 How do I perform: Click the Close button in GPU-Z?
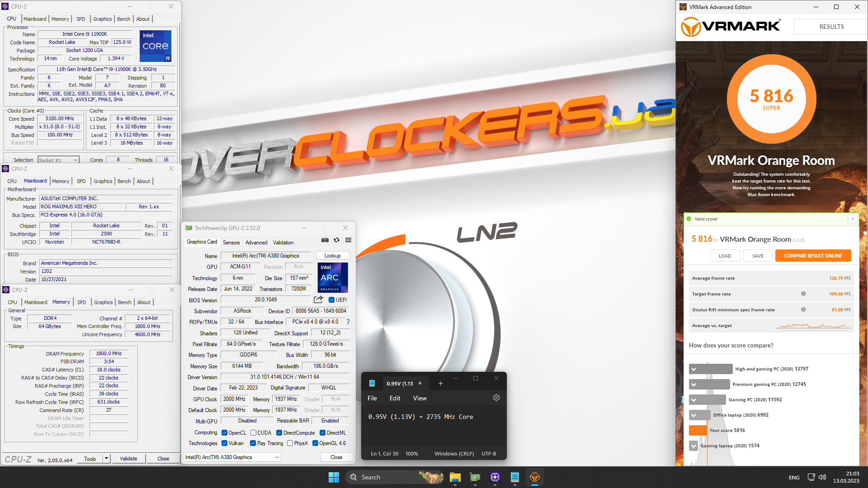click(336, 457)
